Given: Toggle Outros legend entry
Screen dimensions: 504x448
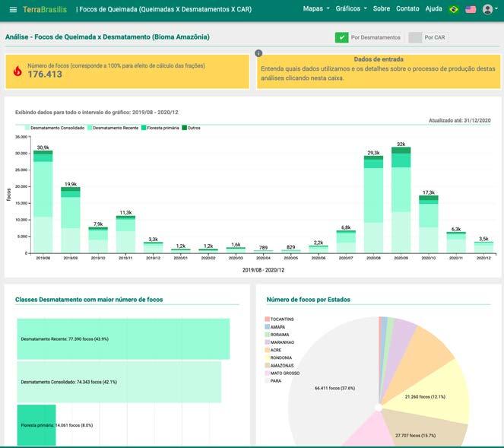Looking at the screenshot, I should point(192,128).
